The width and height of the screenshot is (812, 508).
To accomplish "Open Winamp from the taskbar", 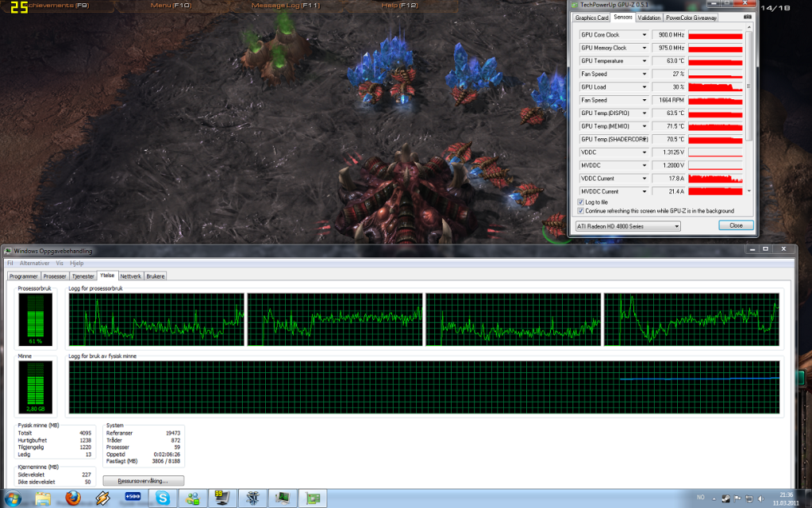I will 102,498.
